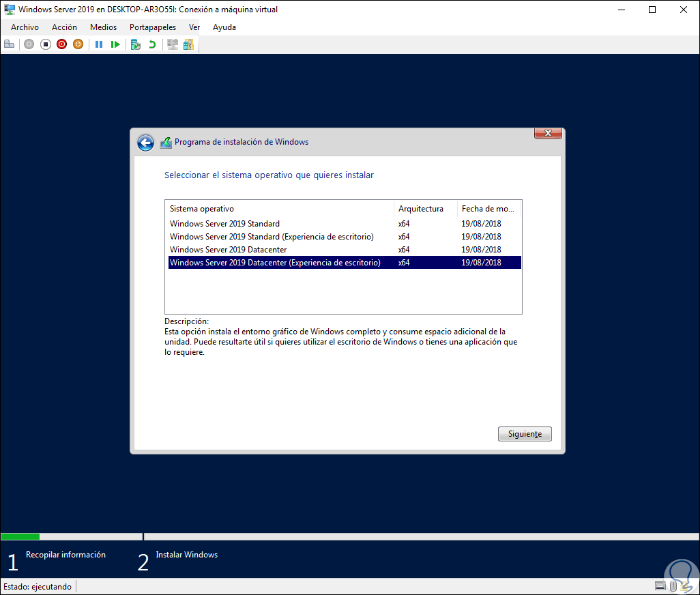Click the last toolbar icon with server graphic
Screen dimensions: 700x595
pos(188,44)
